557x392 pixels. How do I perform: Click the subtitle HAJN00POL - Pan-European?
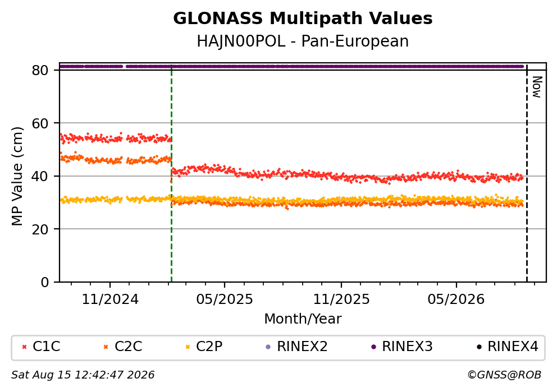point(303,41)
